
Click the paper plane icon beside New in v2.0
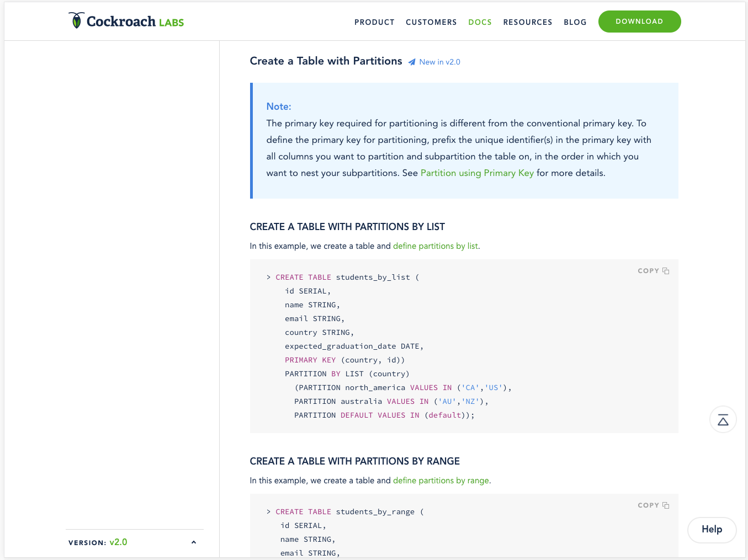coord(412,62)
